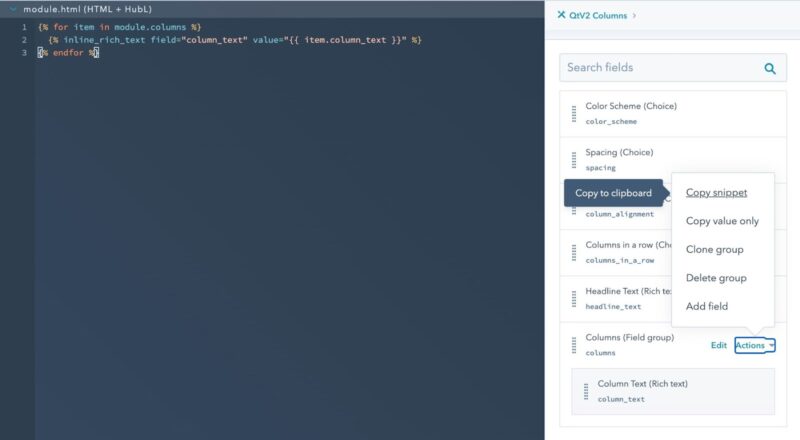Grab the Color Scheme field drag handle
The height and width of the screenshot is (440, 800).
tap(573, 113)
